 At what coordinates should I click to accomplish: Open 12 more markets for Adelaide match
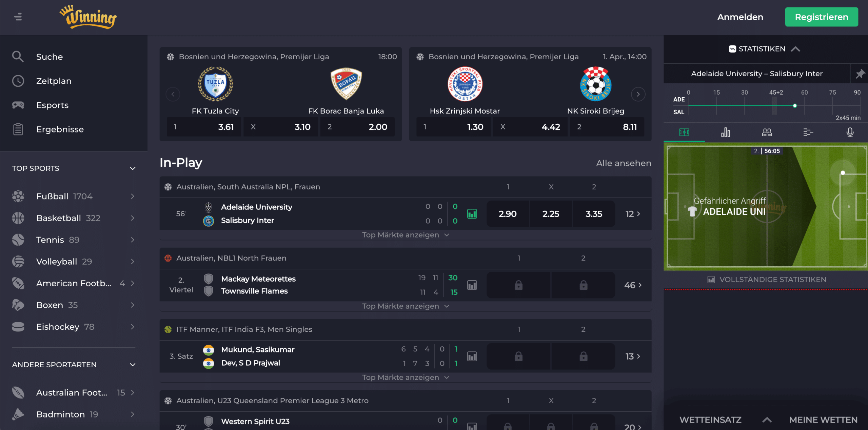click(x=633, y=214)
